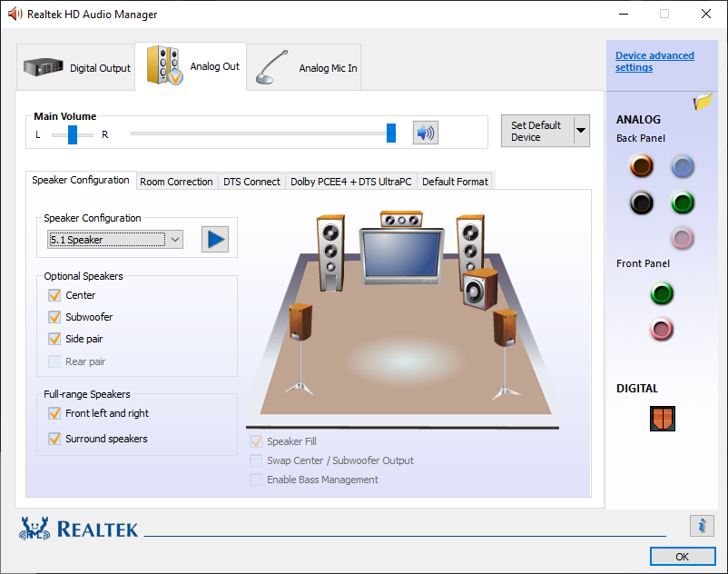Toggle the Speaker Fill checkbox
The height and width of the screenshot is (574, 728).
point(256,441)
